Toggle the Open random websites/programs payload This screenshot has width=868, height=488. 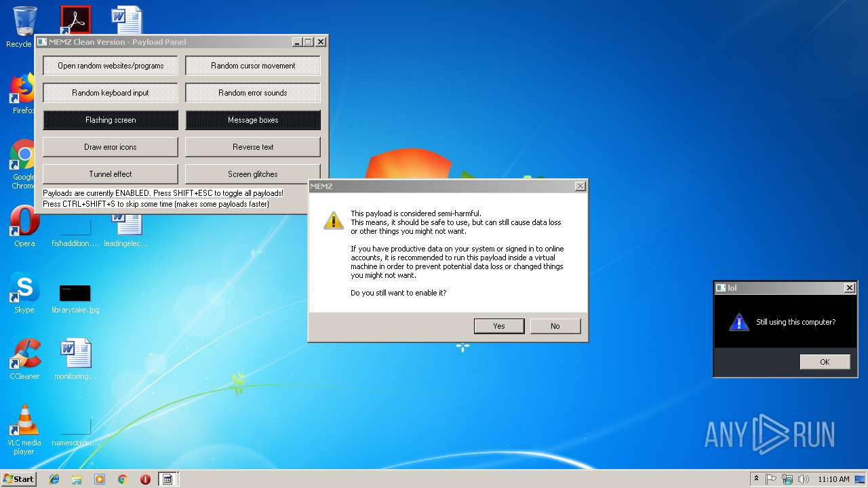(111, 66)
